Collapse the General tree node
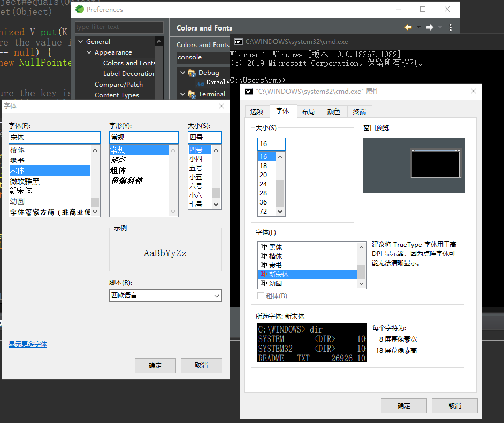 pos(81,41)
